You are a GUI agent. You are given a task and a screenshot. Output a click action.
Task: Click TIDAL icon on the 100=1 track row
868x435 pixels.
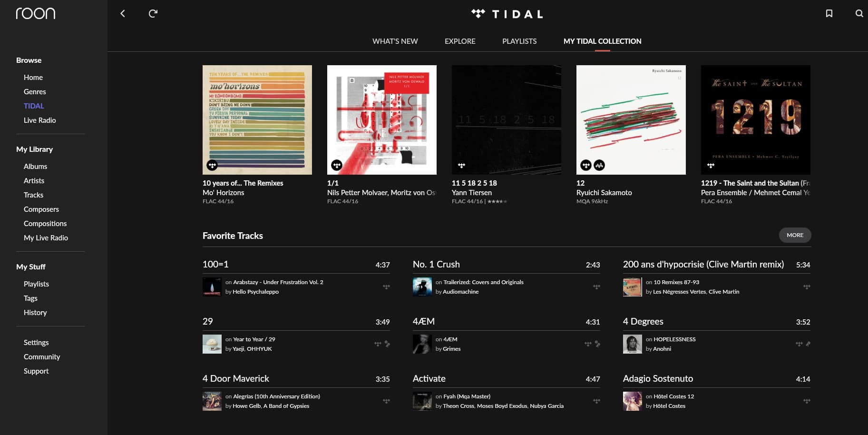point(386,287)
